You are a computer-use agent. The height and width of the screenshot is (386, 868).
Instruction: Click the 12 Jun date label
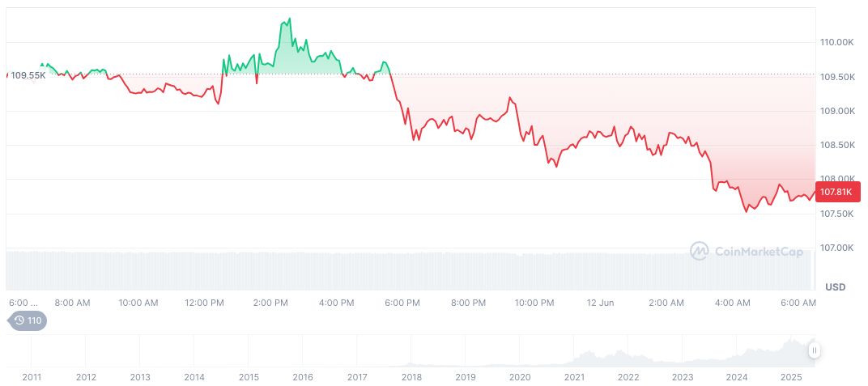601,303
